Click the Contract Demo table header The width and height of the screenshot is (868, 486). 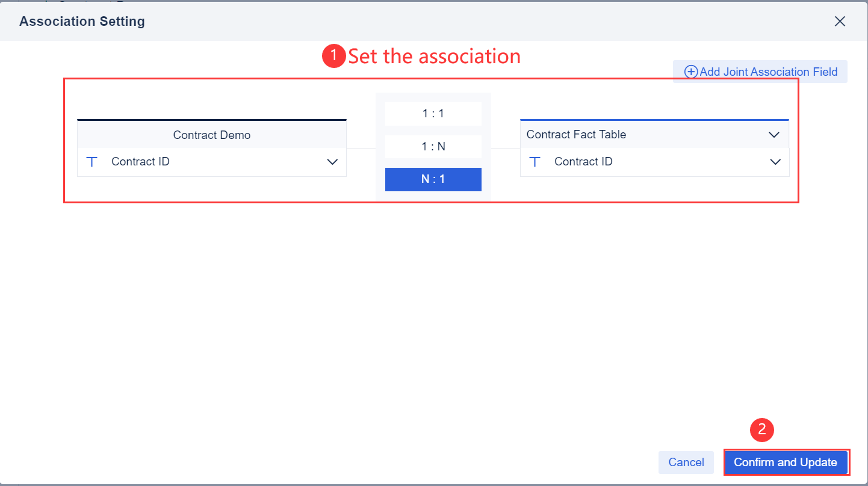(x=211, y=135)
